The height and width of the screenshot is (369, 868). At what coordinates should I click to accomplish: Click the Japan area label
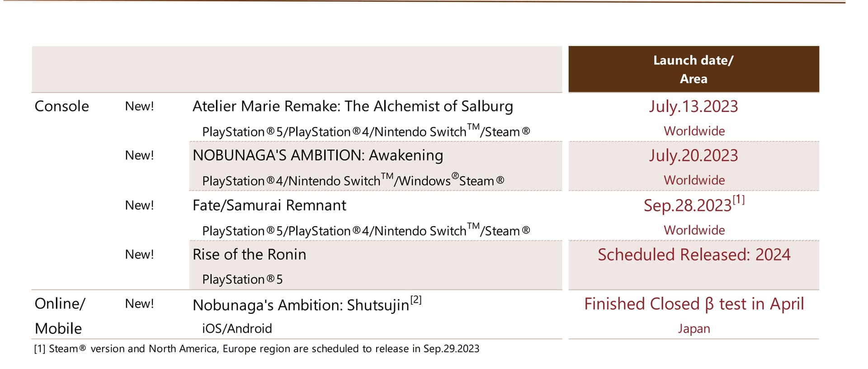click(694, 329)
